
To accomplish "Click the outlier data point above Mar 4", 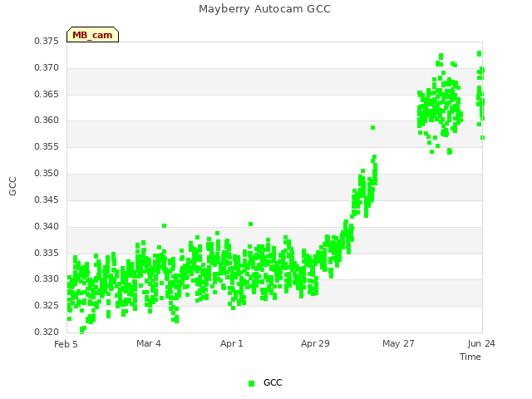I will click(x=165, y=225).
